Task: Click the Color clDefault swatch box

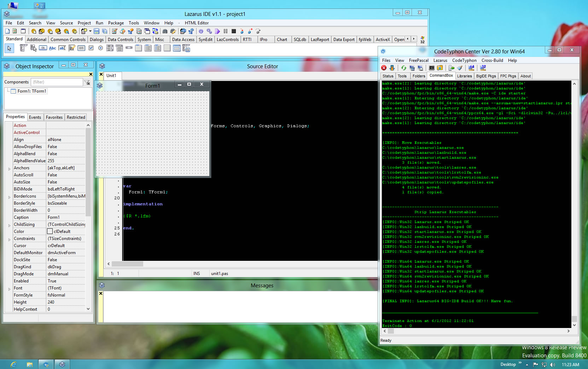Action: pyautogui.click(x=50, y=232)
